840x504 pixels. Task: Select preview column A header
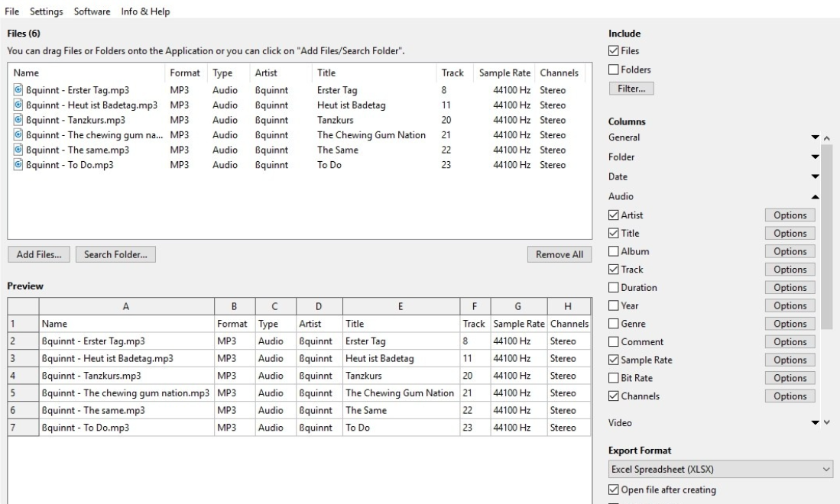126,306
